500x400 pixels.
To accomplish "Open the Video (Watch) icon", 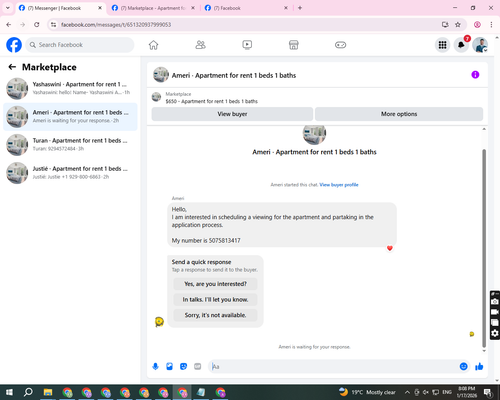I will click(x=247, y=45).
